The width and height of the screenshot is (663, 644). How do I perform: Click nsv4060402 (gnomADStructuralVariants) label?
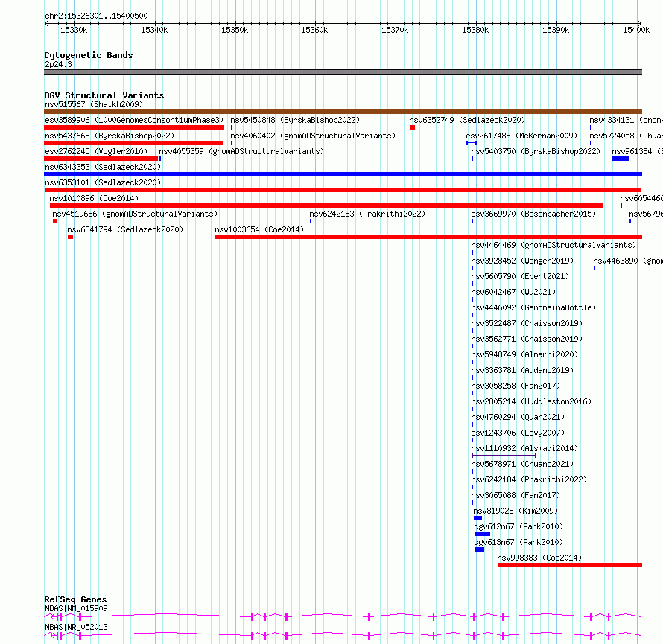coord(313,136)
